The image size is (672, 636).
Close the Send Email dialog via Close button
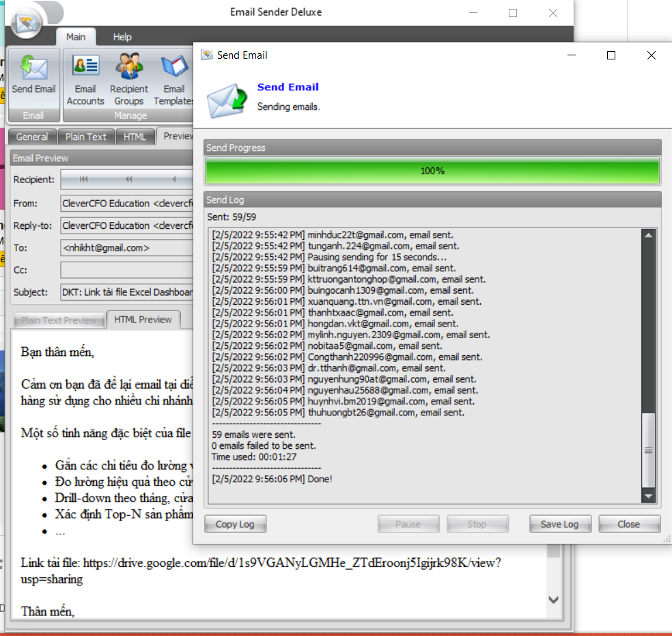pyautogui.click(x=628, y=524)
